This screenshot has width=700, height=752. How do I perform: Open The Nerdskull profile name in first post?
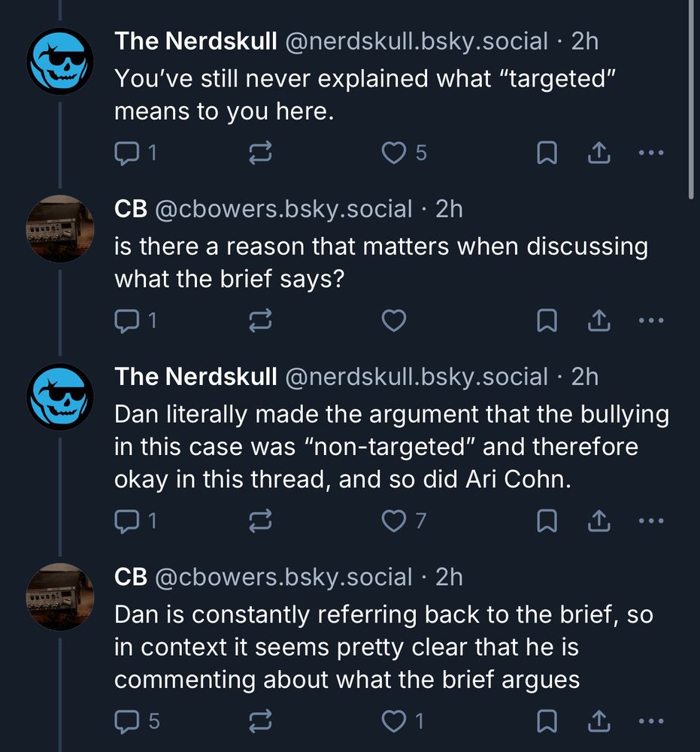tap(195, 41)
